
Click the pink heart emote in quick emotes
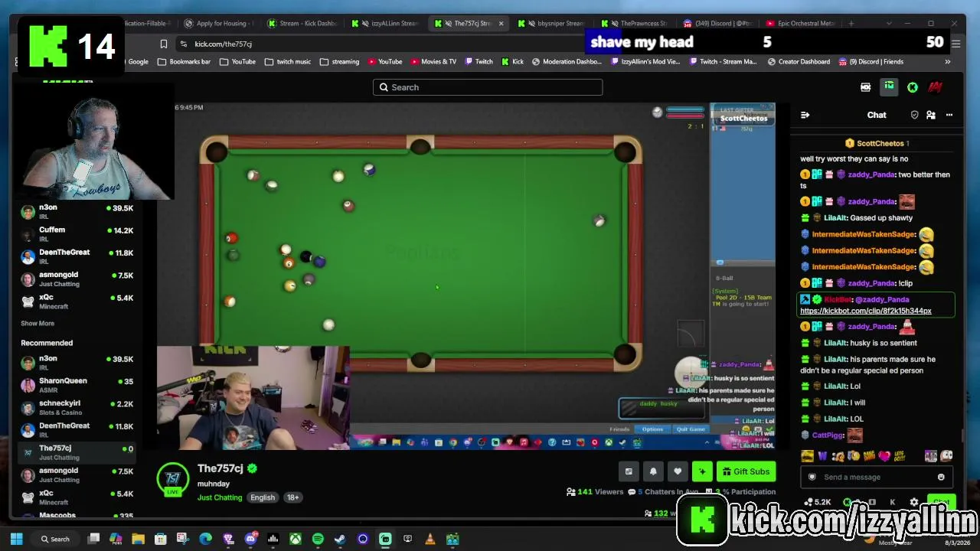pyautogui.click(x=885, y=456)
